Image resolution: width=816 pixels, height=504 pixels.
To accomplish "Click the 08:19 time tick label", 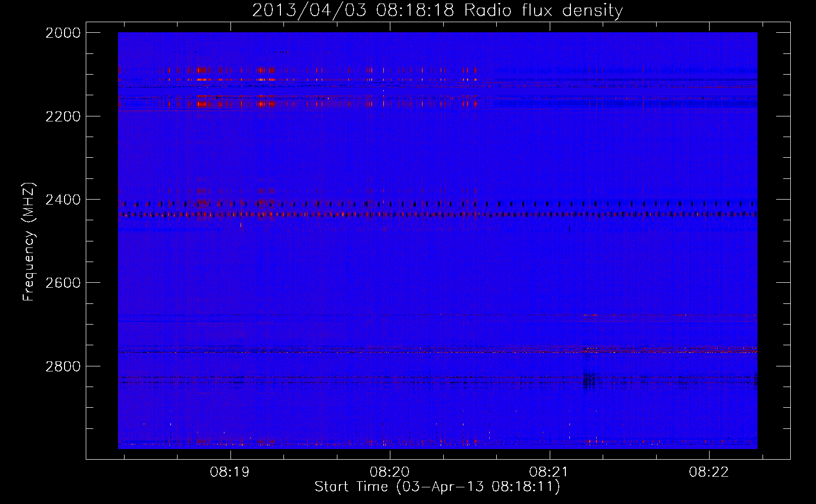I will 230,472.
